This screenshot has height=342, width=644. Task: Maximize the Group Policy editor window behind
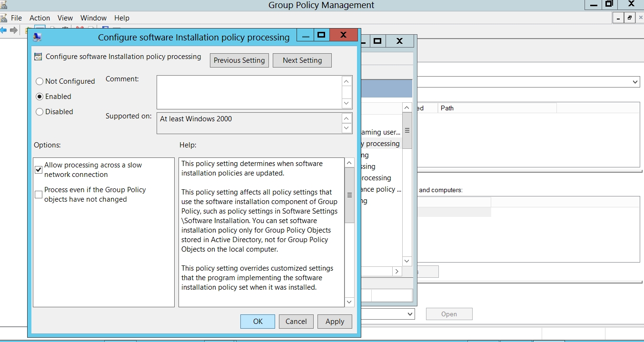tap(377, 41)
